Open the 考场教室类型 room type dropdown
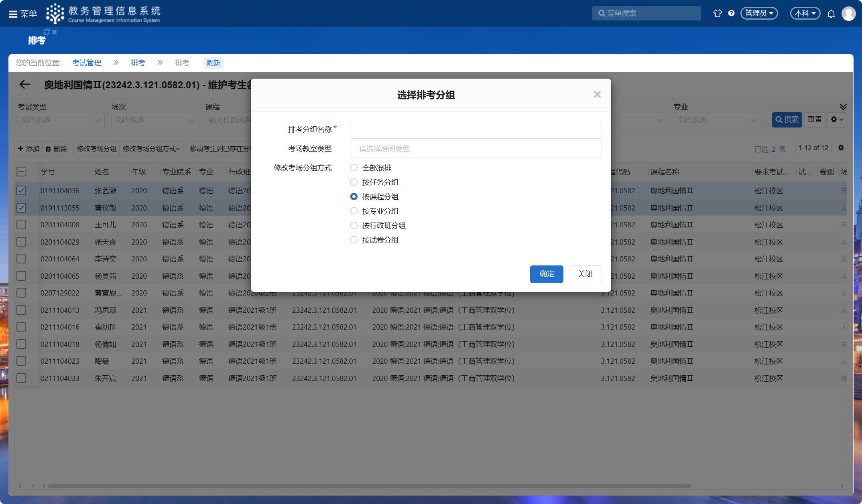 click(x=476, y=149)
